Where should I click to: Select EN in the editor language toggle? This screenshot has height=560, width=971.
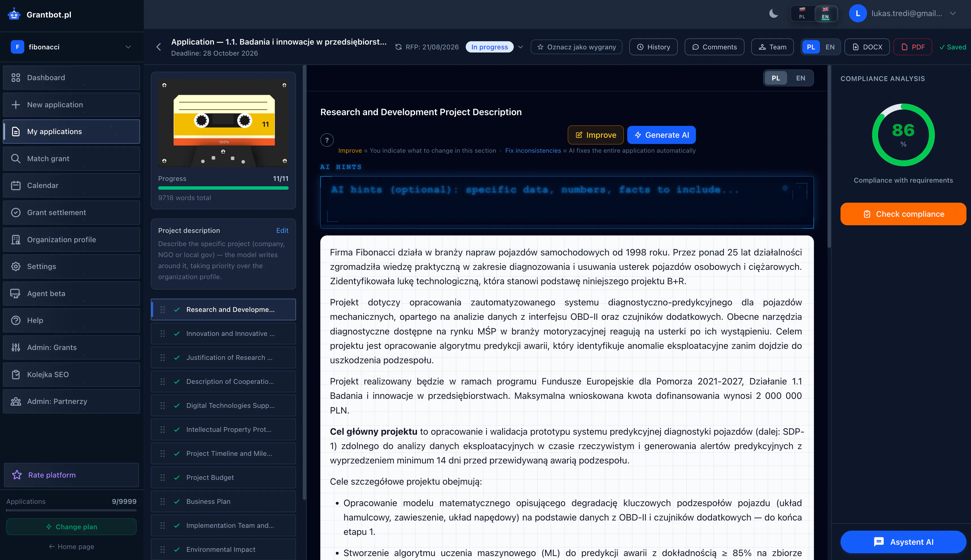800,78
